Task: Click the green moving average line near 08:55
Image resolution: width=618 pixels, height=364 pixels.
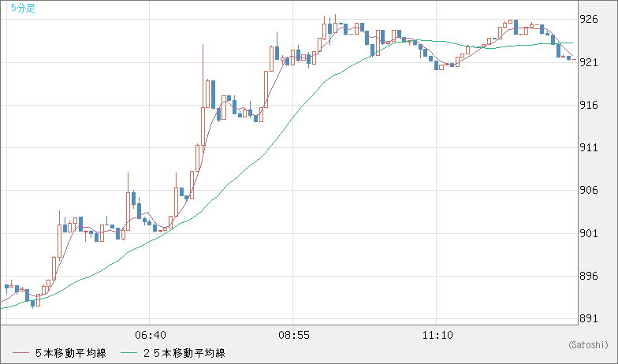Action: (293, 118)
